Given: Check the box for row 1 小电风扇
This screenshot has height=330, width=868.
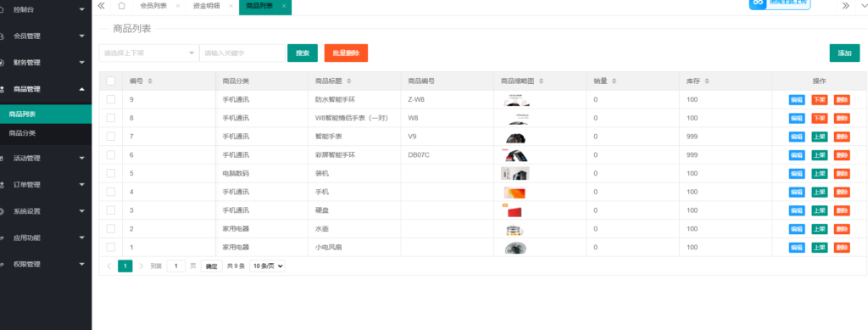Looking at the screenshot, I should tap(111, 247).
